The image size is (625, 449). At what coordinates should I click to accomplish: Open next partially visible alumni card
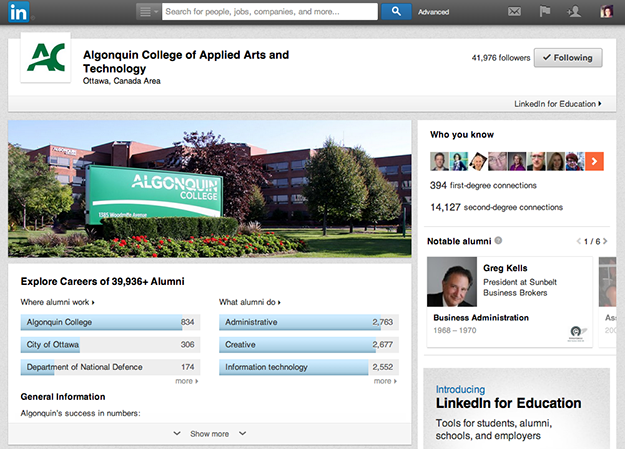[x=607, y=301]
